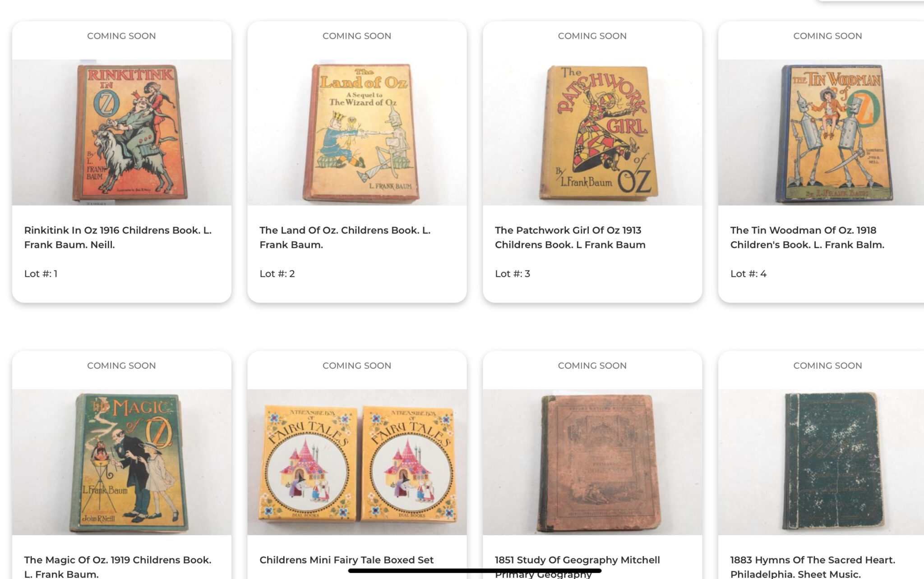
Task: Open the 1851 Geography book image
Action: [592, 462]
